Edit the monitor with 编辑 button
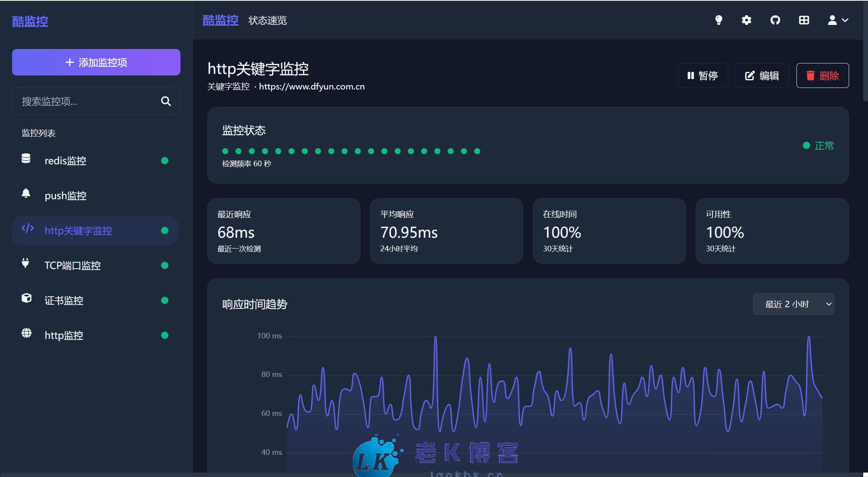868x477 pixels. [x=762, y=75]
